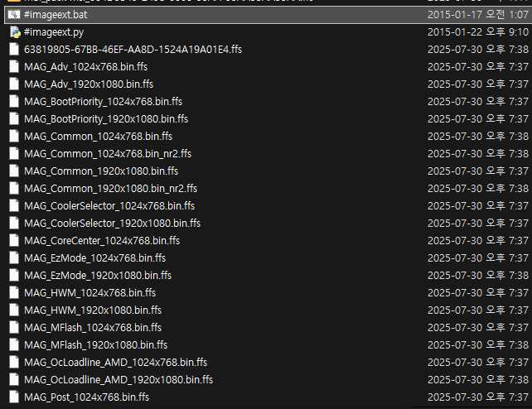Screen dimensions: 532x409
Task: Select the Python icon of #imageext.py
Action: coord(15,32)
